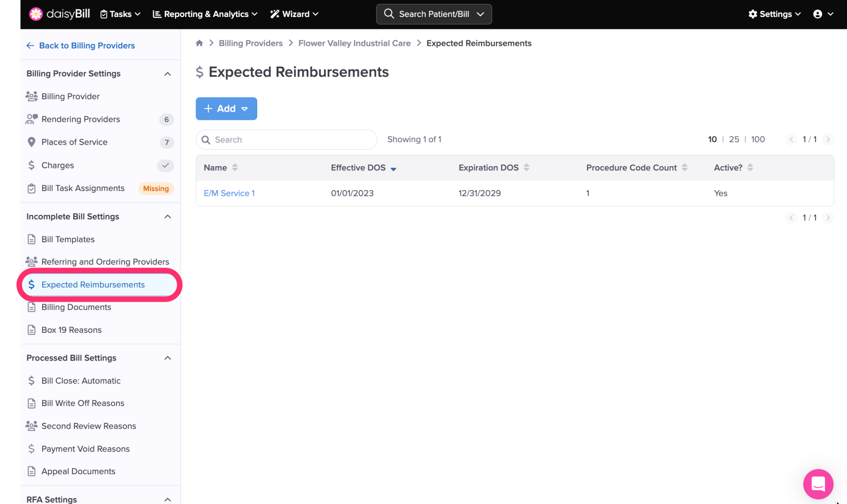Click the home icon in breadcrumb
The image size is (847, 504).
[199, 43]
